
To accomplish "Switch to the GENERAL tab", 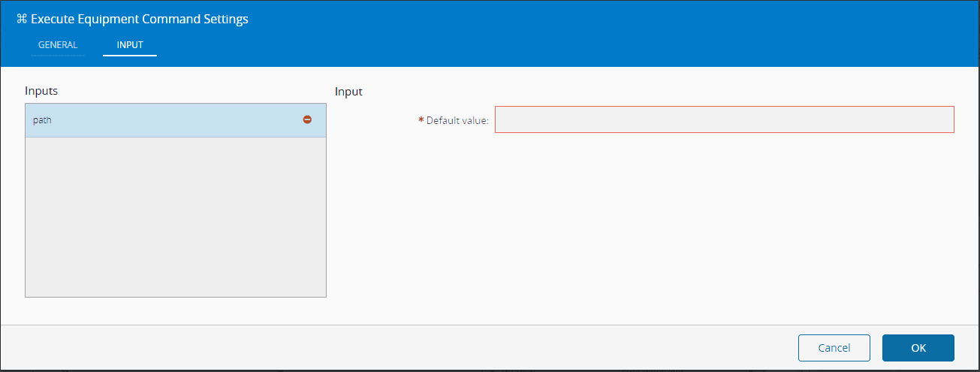I will pos(58,45).
